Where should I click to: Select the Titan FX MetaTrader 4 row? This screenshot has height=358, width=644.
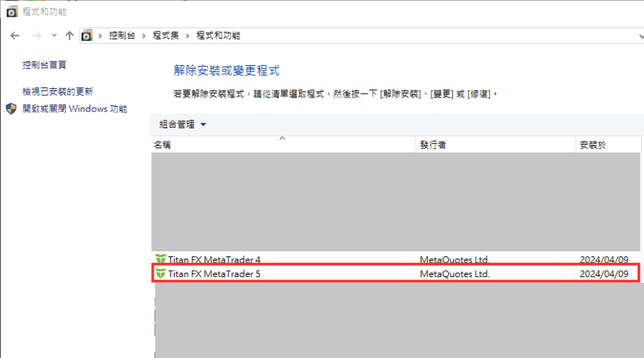(396, 258)
